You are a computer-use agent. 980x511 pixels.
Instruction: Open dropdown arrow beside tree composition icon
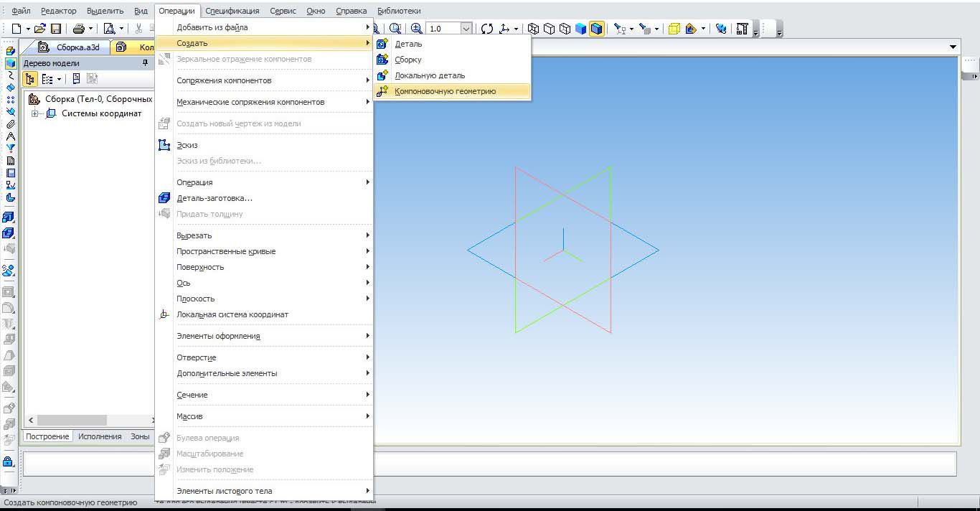[x=59, y=79]
